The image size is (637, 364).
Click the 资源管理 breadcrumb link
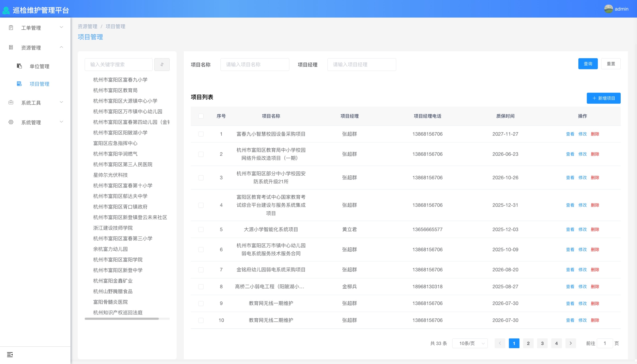pyautogui.click(x=87, y=26)
